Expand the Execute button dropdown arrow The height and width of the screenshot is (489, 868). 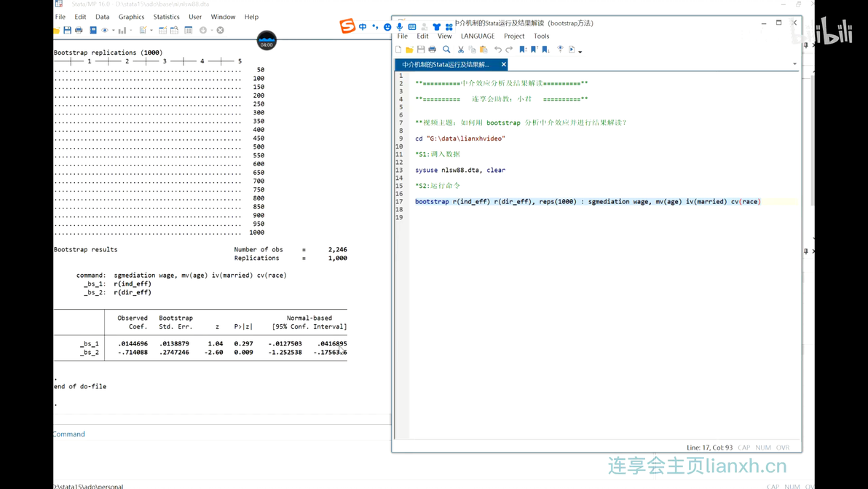(x=580, y=51)
